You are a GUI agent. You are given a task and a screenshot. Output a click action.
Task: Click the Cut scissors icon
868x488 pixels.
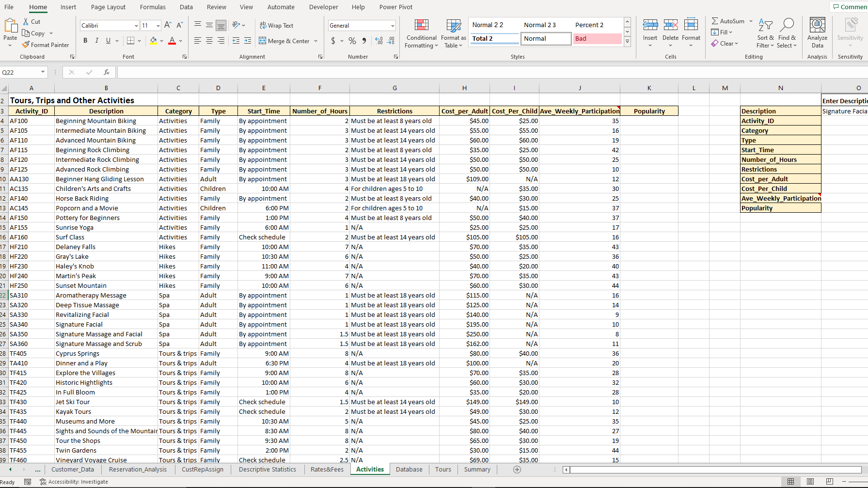click(x=26, y=22)
